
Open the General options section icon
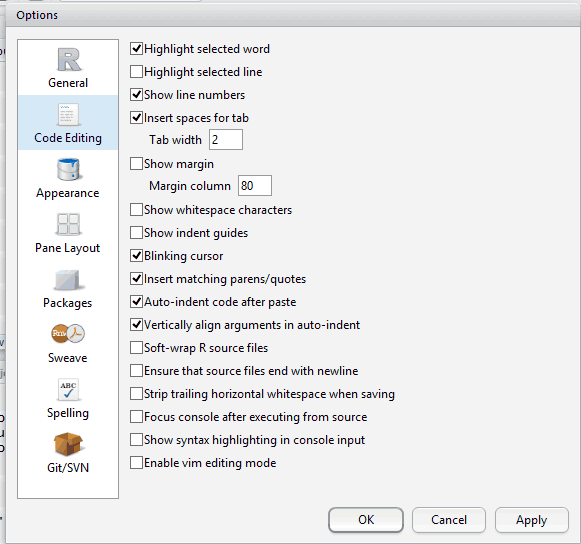point(69,60)
